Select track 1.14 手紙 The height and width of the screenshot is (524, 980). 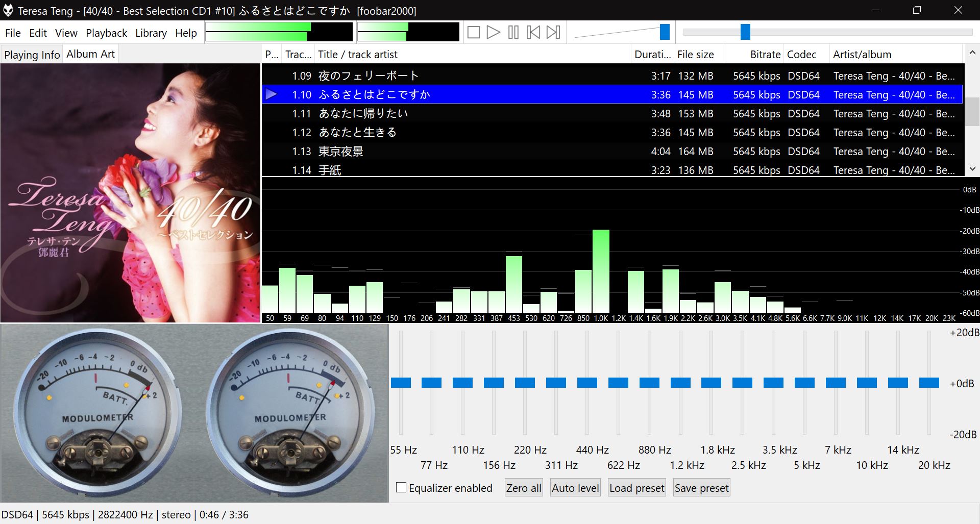pyautogui.click(x=612, y=169)
